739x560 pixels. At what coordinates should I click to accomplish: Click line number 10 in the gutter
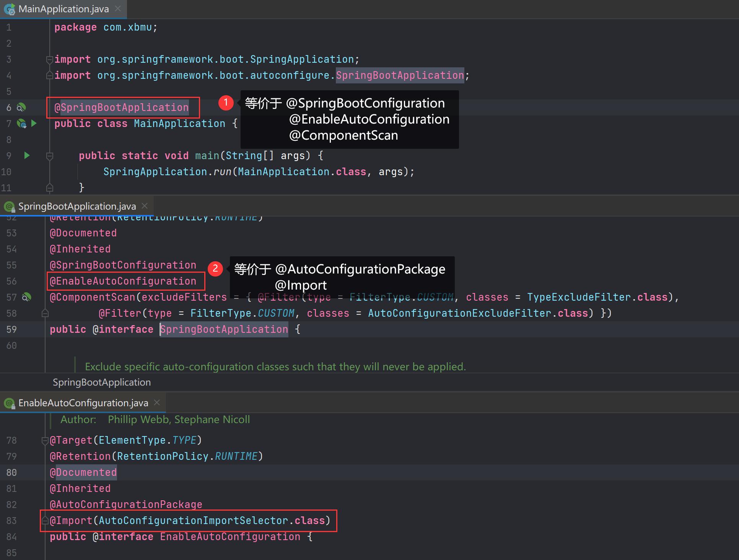(x=6, y=172)
